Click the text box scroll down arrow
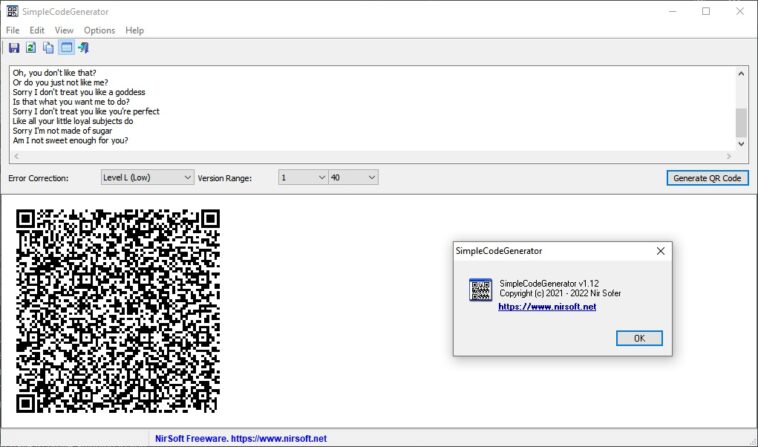 point(741,144)
